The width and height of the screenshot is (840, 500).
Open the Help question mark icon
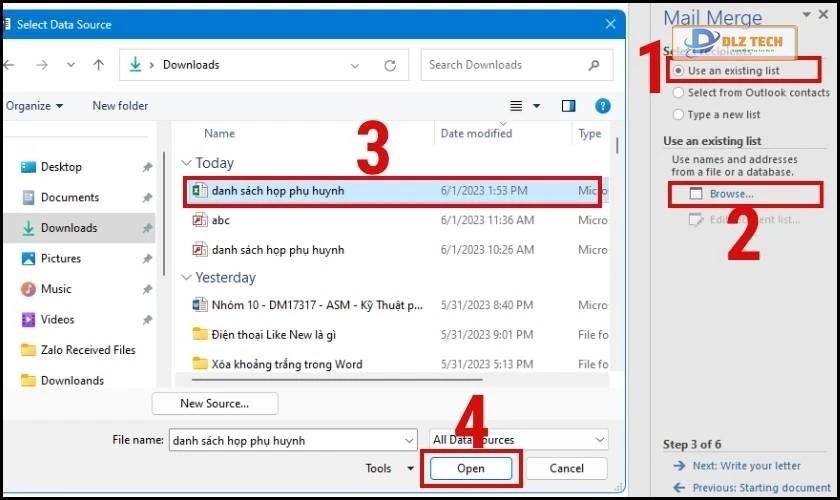[602, 106]
